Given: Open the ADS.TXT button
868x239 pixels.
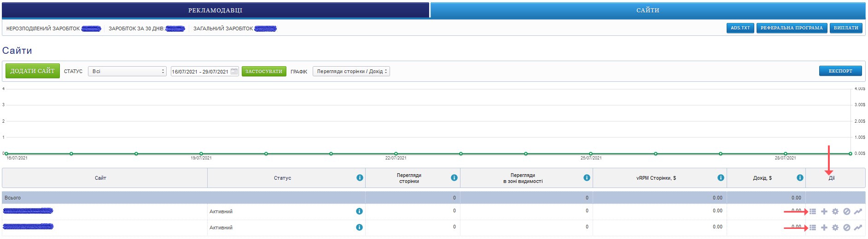Looking at the screenshot, I should pos(740,28).
